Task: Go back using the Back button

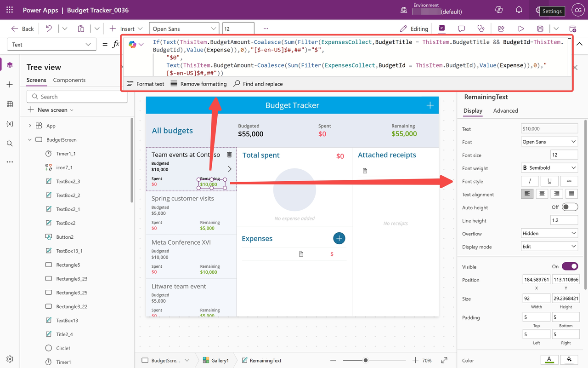Action: pos(23,29)
